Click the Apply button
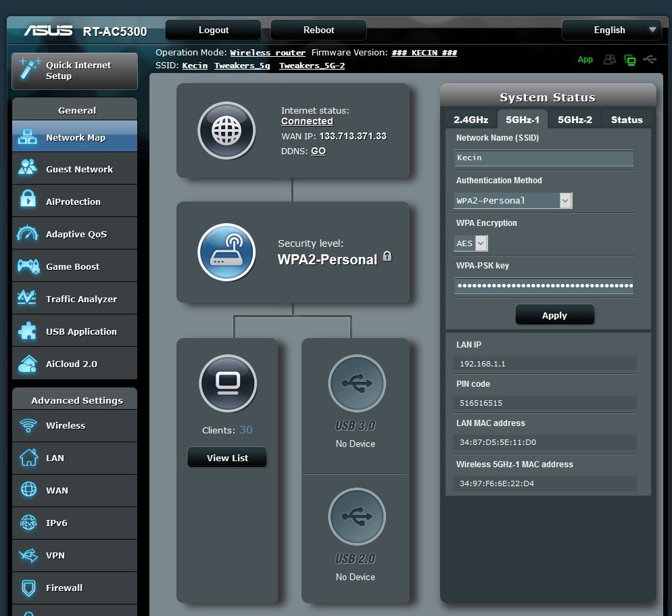 pyautogui.click(x=554, y=315)
